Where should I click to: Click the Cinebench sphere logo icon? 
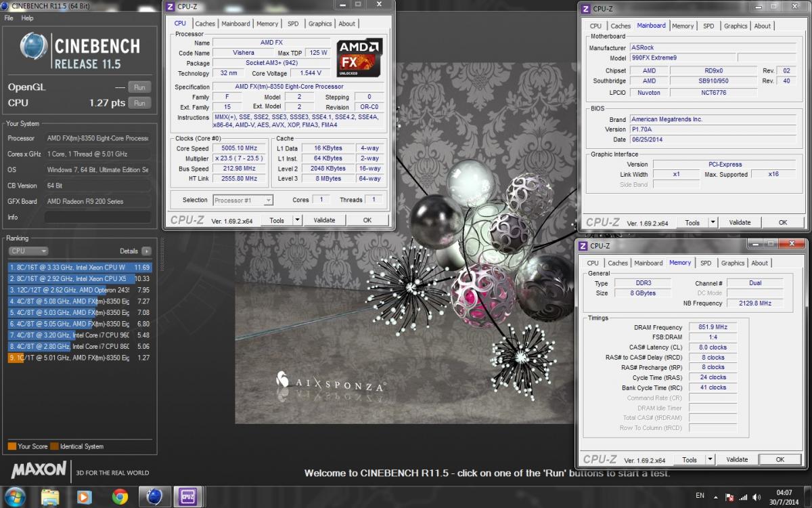(x=34, y=47)
